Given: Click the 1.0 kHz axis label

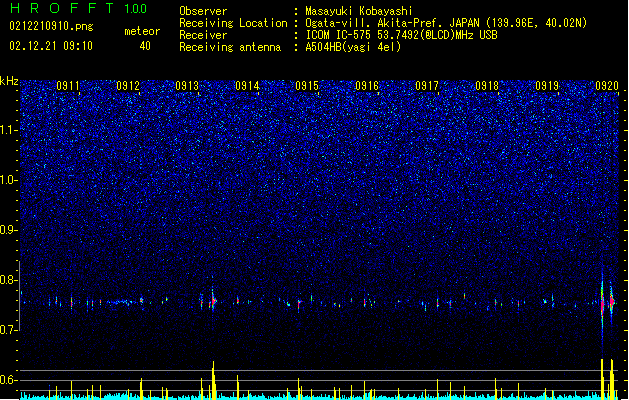Looking at the screenshot, I should pyautogui.click(x=9, y=180).
